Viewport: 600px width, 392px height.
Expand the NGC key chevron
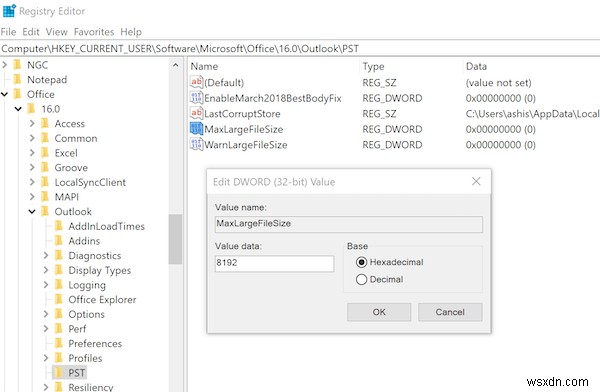(5, 65)
